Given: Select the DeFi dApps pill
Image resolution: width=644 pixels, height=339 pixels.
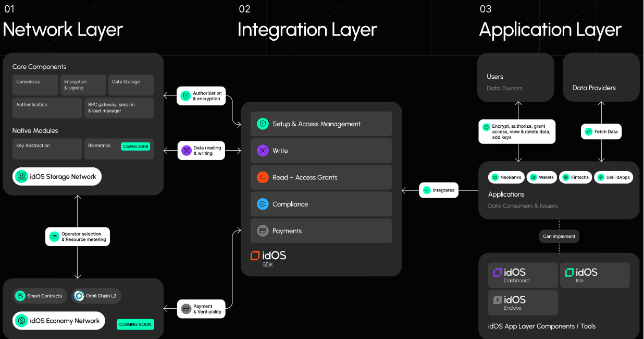Looking at the screenshot, I should 613,177.
